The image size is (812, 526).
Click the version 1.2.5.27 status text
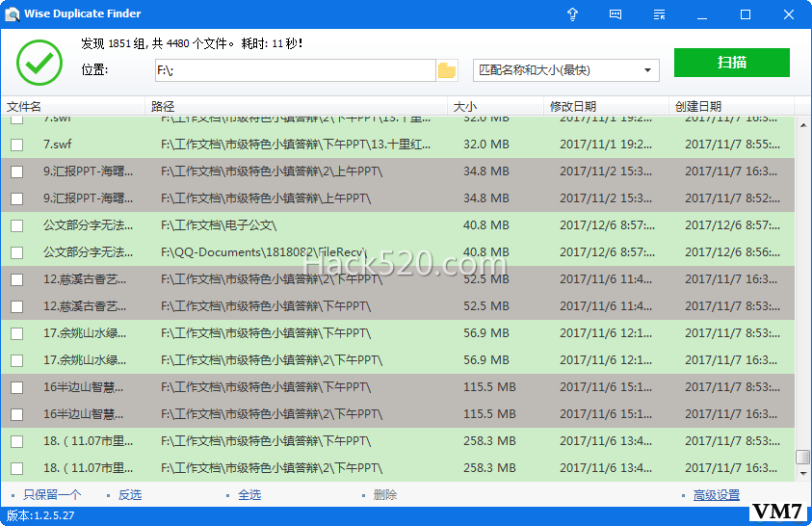pos(40,515)
